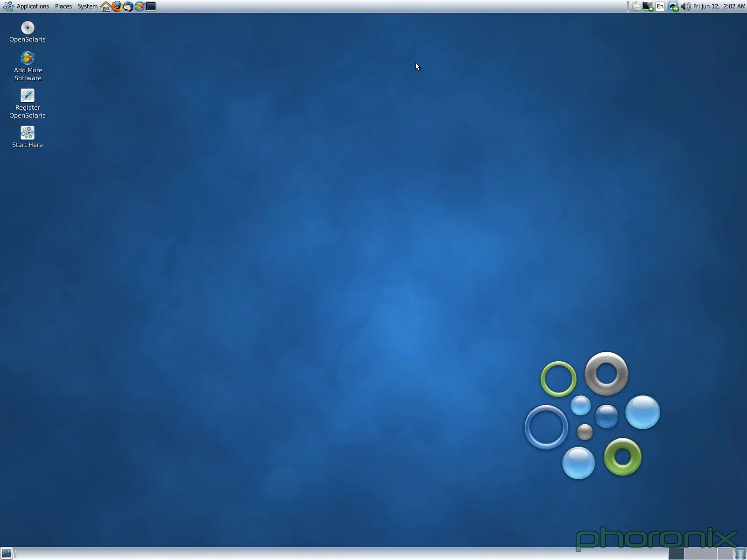Open the Start Here desktop icon
747x560 pixels.
(28, 133)
